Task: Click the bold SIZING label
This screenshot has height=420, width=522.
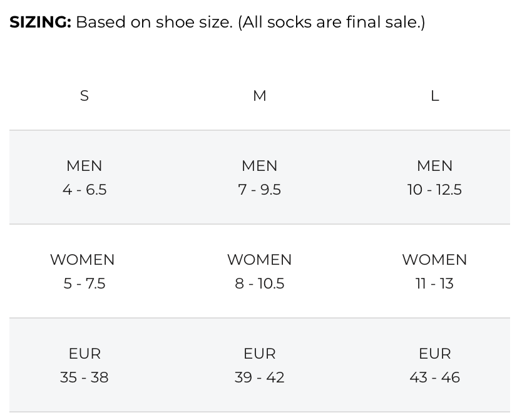Action: [x=40, y=22]
